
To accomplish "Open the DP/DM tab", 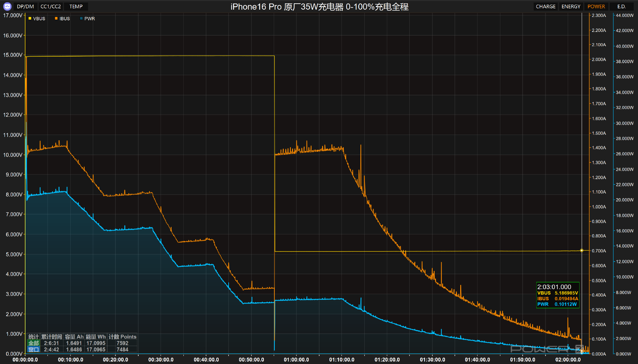I will [26, 6].
